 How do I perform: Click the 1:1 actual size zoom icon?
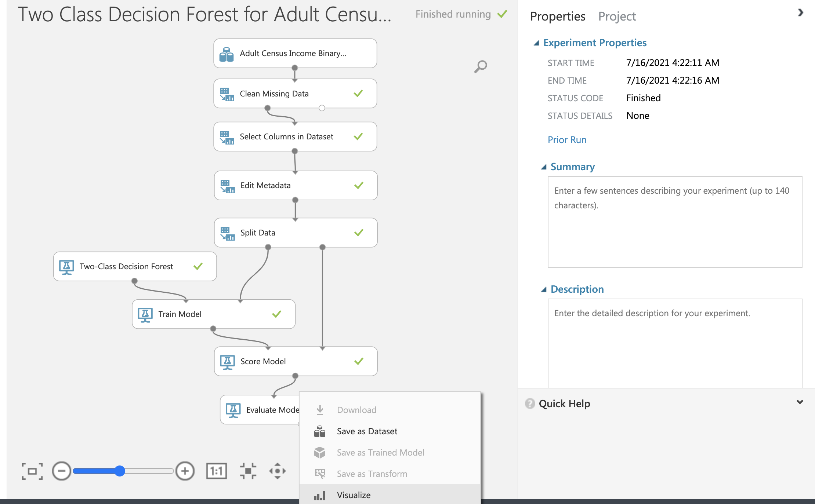[x=216, y=471]
